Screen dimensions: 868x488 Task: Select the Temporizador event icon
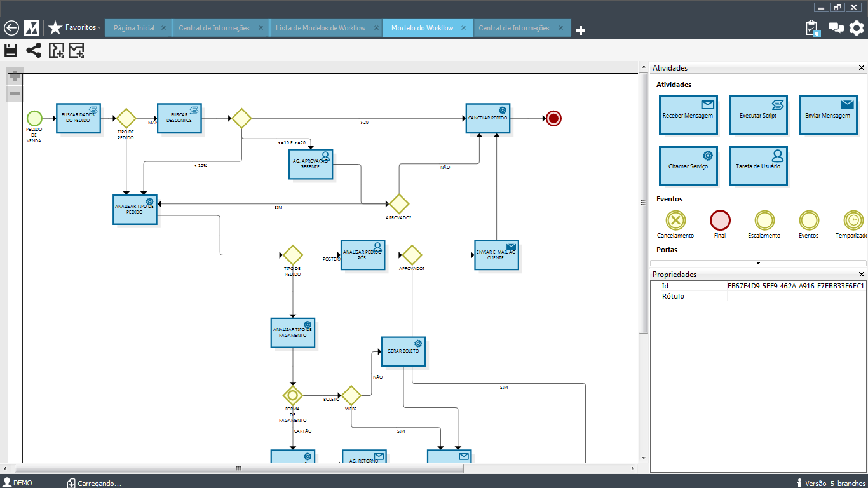(853, 220)
